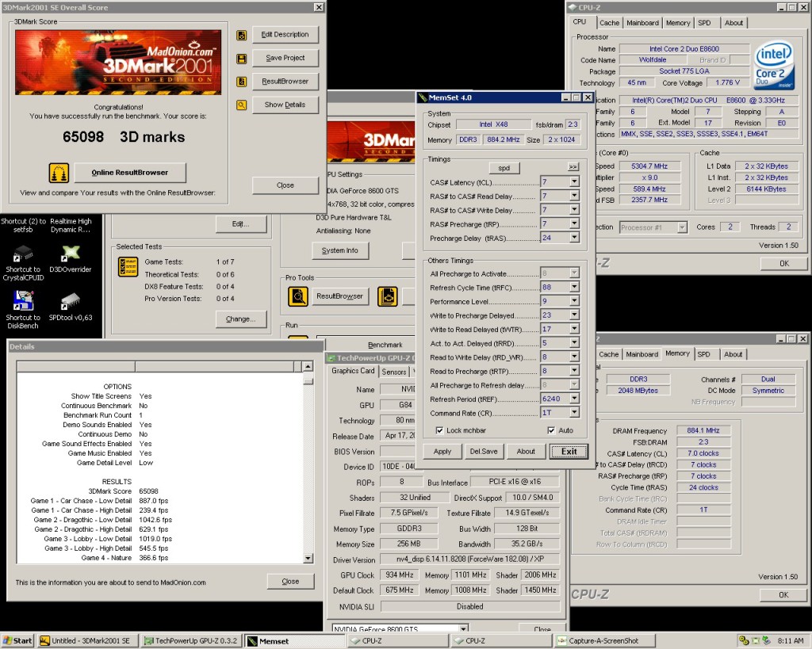The height and width of the screenshot is (649, 812).
Task: Click the MemSet title bar icon
Action: 423,97
